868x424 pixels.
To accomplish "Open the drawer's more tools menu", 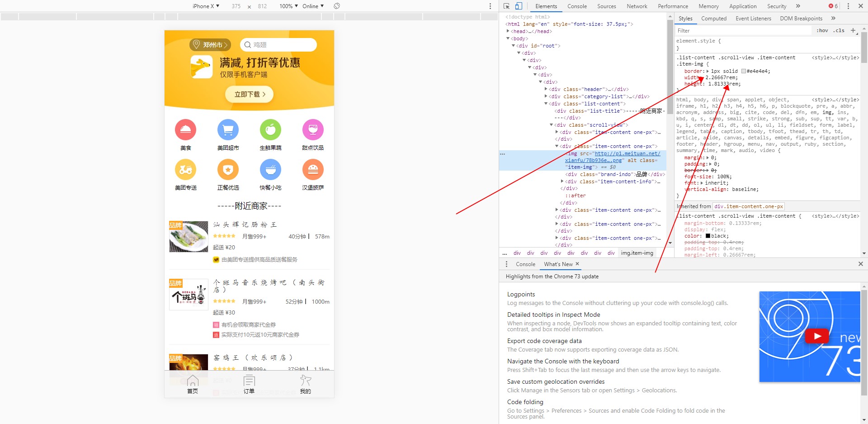I will [506, 264].
